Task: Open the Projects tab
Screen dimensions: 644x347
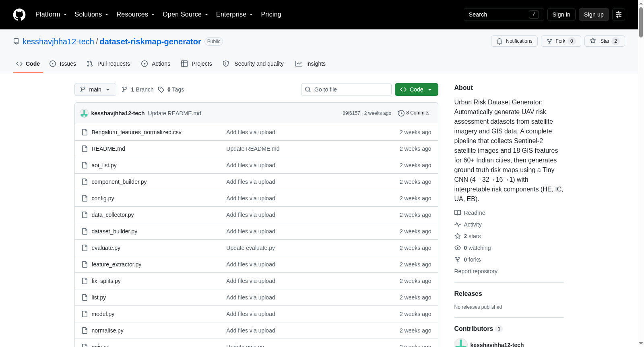Action: (196, 64)
